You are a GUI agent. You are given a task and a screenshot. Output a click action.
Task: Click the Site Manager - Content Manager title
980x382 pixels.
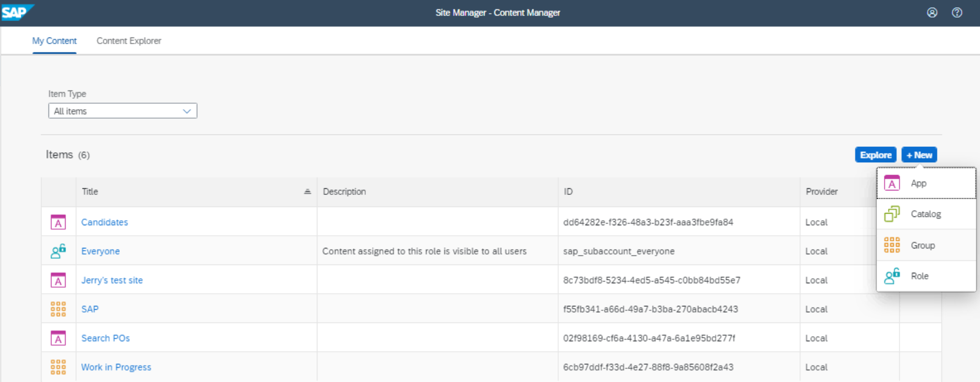point(497,13)
